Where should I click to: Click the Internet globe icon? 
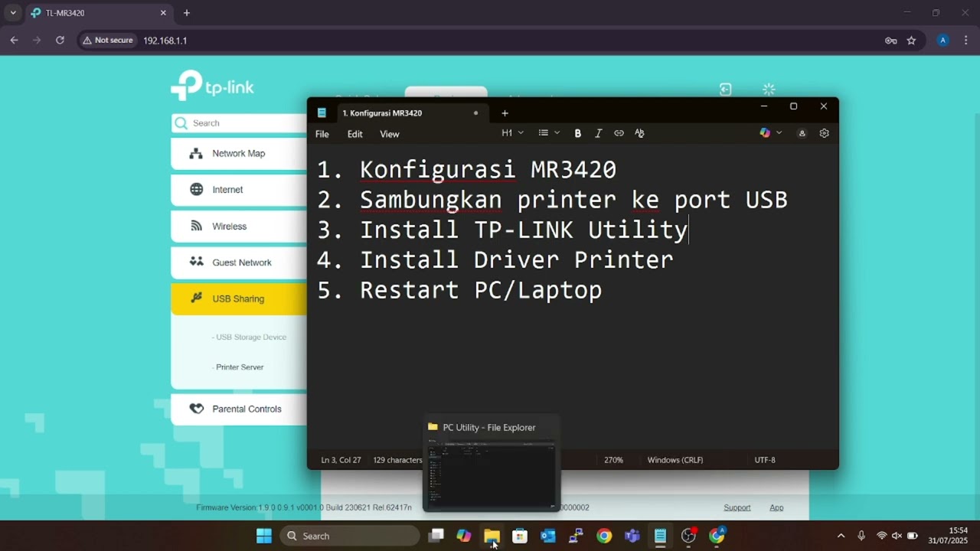pyautogui.click(x=197, y=189)
